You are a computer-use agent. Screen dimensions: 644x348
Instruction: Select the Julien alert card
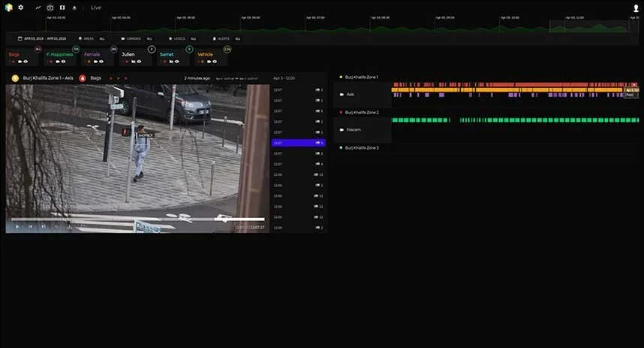137,57
